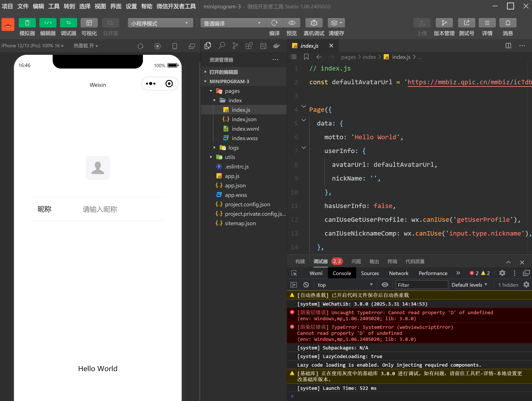Start real device debugging (真机调试)
532x401 pixels.
point(314,23)
